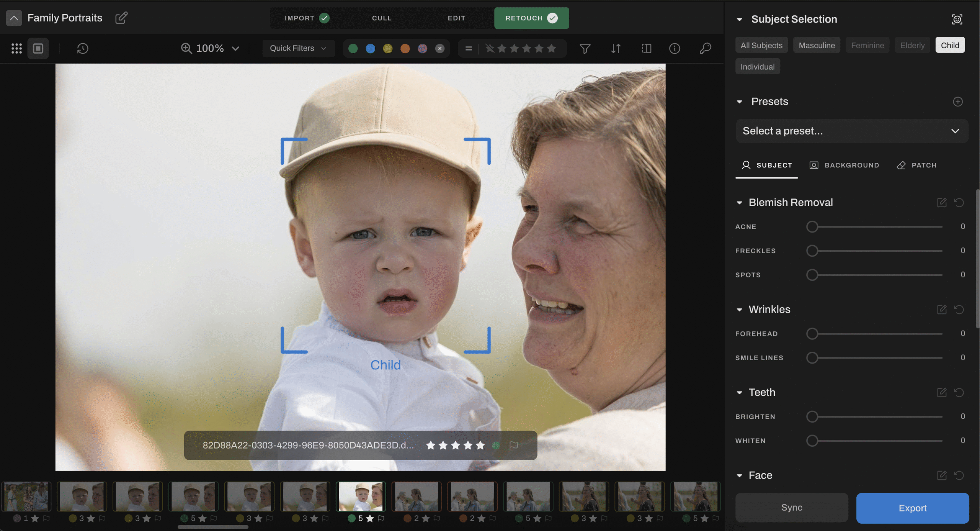Viewport: 980px width, 531px height.
Task: Open the image info icon
Action: click(x=675, y=48)
